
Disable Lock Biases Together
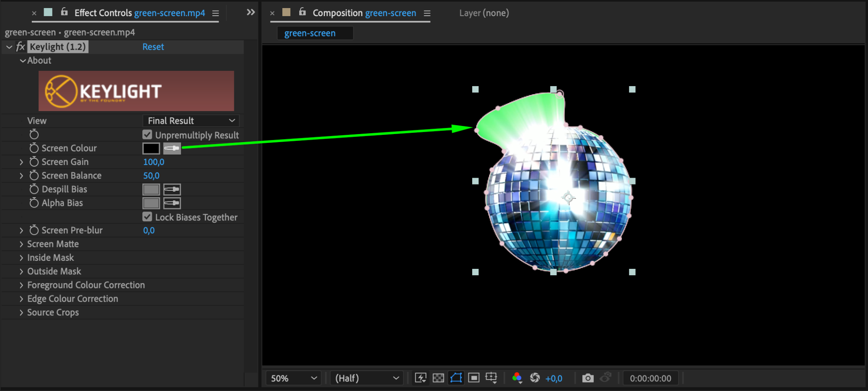(147, 217)
